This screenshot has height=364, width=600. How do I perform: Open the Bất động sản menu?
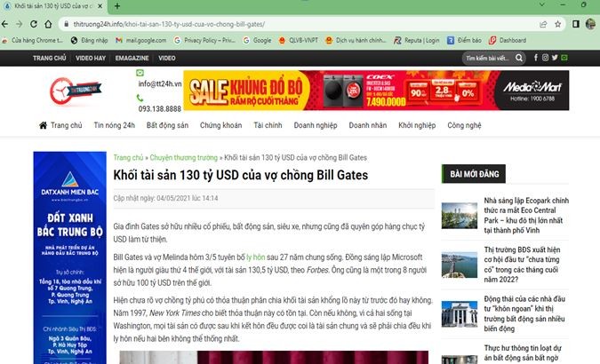coord(167,126)
